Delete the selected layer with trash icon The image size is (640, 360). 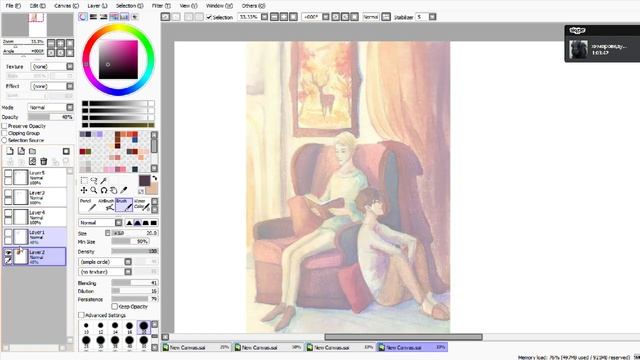click(x=44, y=162)
